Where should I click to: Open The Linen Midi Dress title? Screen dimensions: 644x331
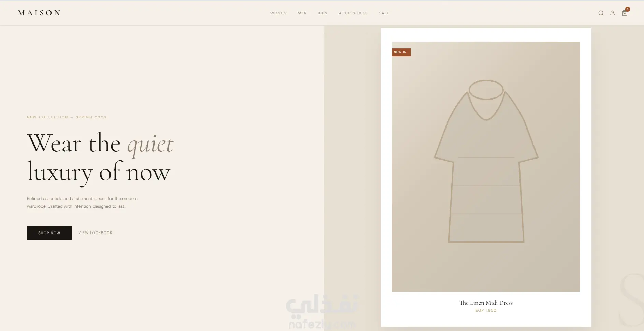(x=486, y=303)
